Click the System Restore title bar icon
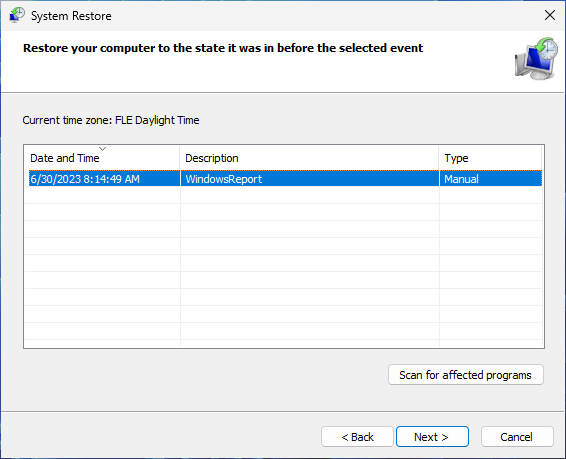This screenshot has height=459, width=566. [17, 15]
